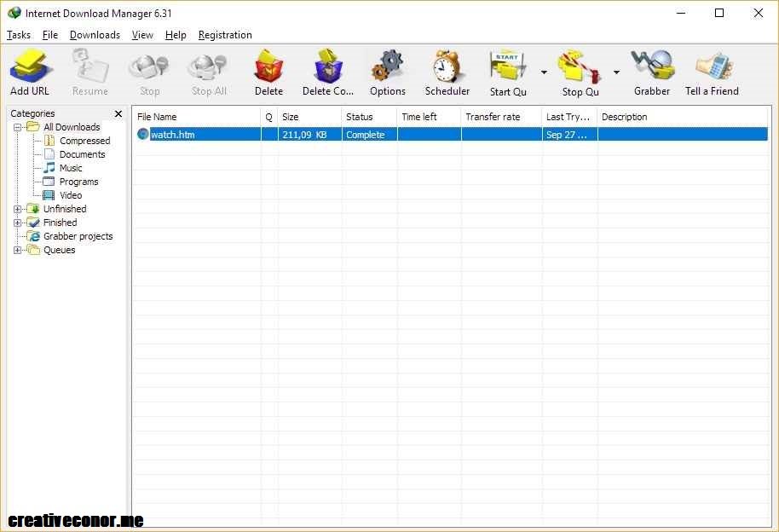
Task: Click the Resume toolbar icon
Action: point(90,66)
